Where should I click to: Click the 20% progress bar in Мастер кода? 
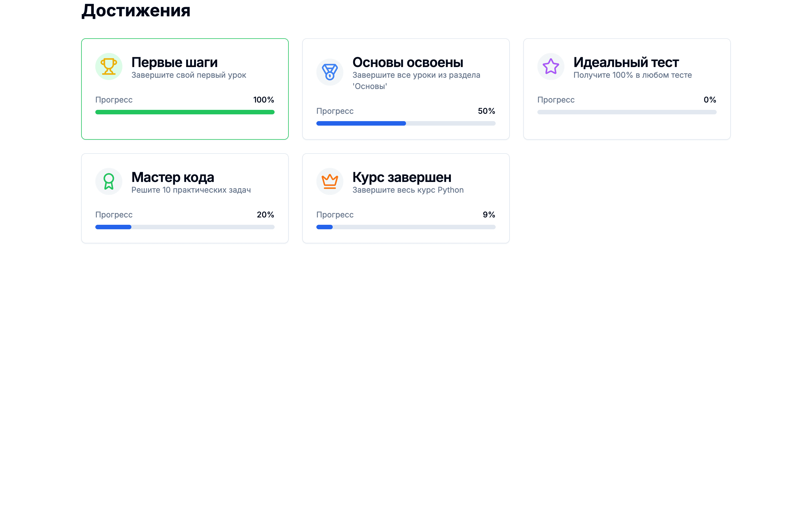pos(185,227)
